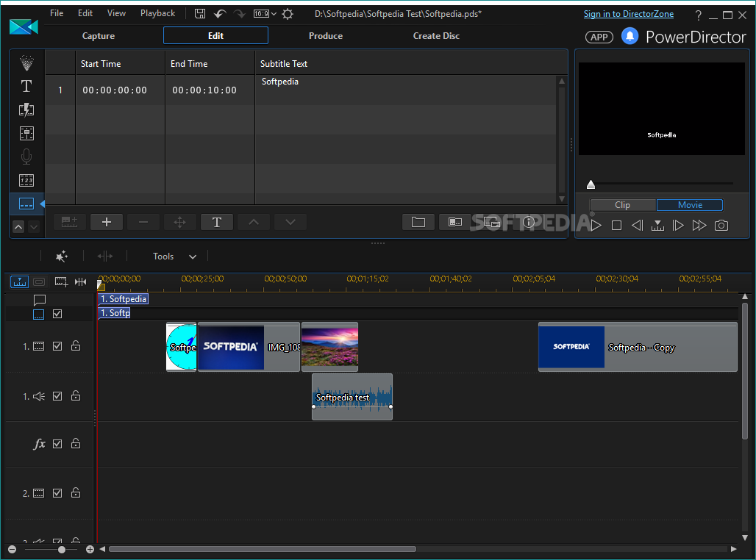Click the horizontal timeline scrollbar
The width and height of the screenshot is (756, 560).
263,549
